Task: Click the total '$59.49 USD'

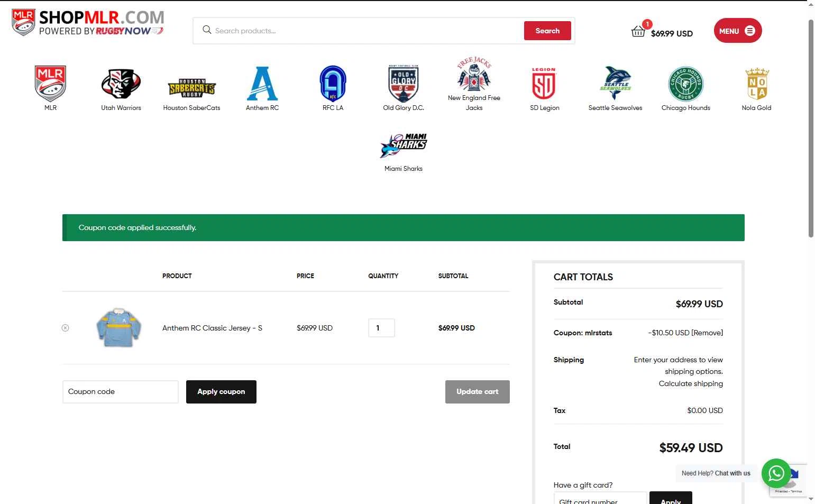Action: (x=691, y=448)
